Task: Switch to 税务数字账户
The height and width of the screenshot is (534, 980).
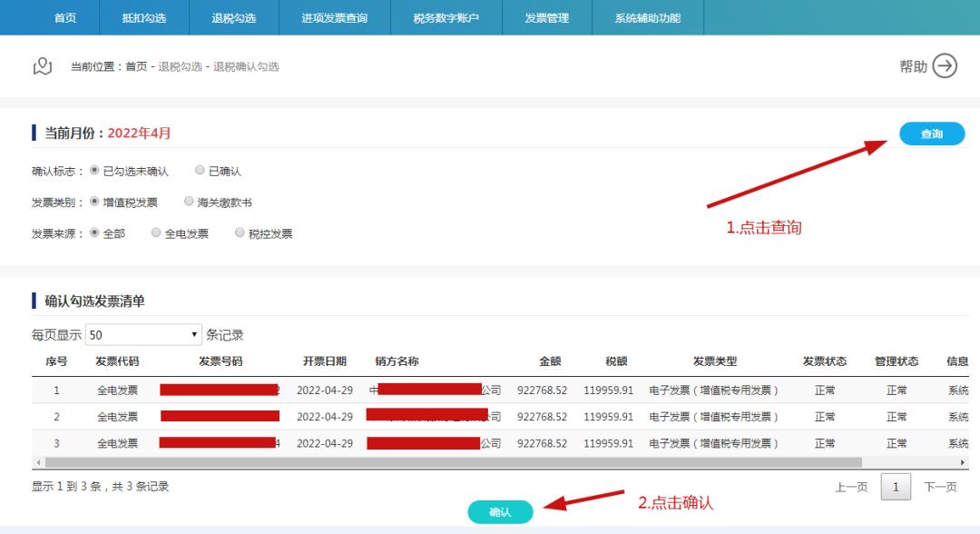Action: 448,17
